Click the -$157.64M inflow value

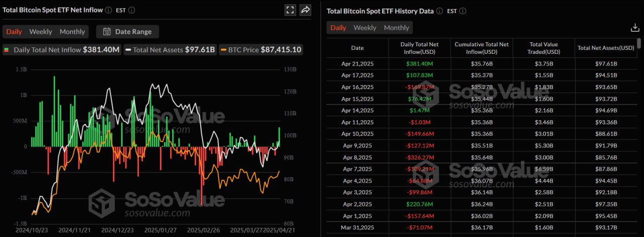tap(419, 216)
